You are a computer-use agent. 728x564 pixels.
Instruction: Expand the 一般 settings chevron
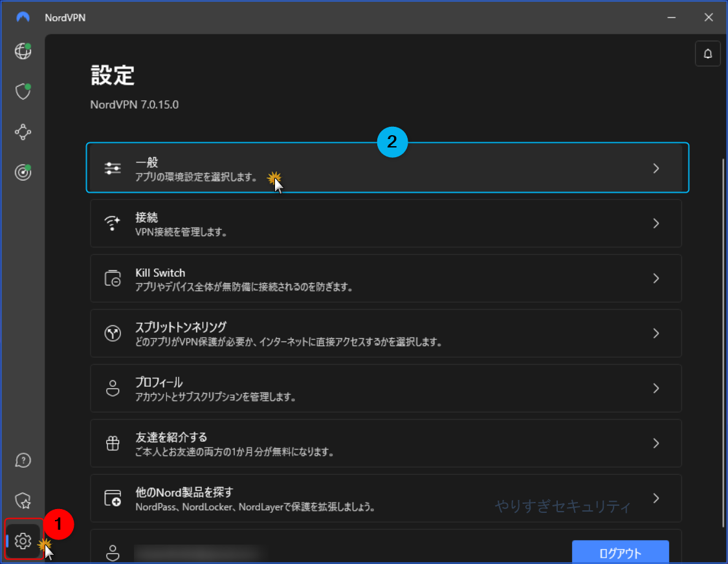click(x=656, y=168)
